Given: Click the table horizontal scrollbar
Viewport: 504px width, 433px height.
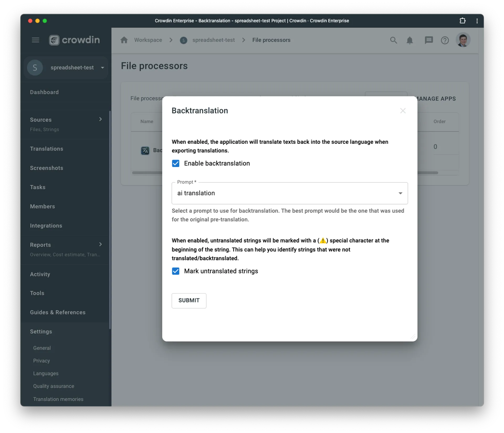Looking at the screenshot, I should pyautogui.click(x=428, y=173).
